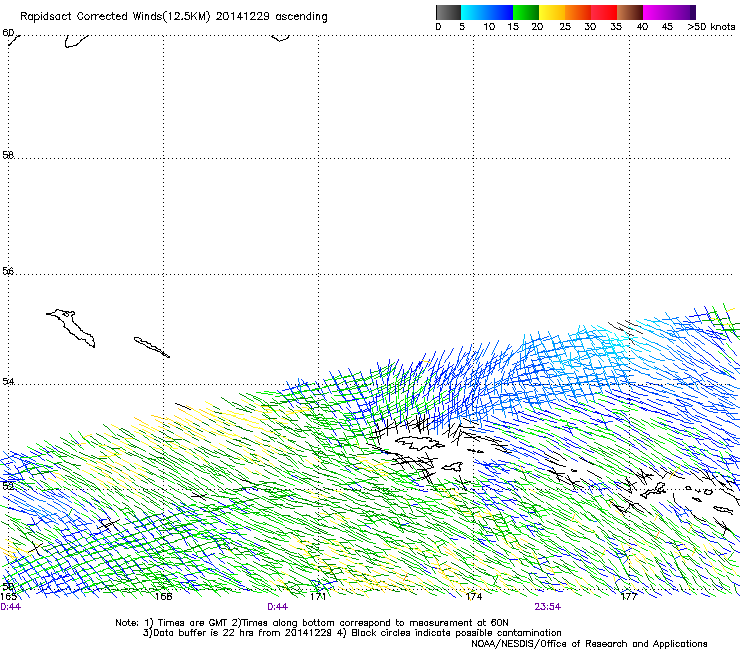
Task: Click the longitude label '174'
Action: tap(474, 596)
